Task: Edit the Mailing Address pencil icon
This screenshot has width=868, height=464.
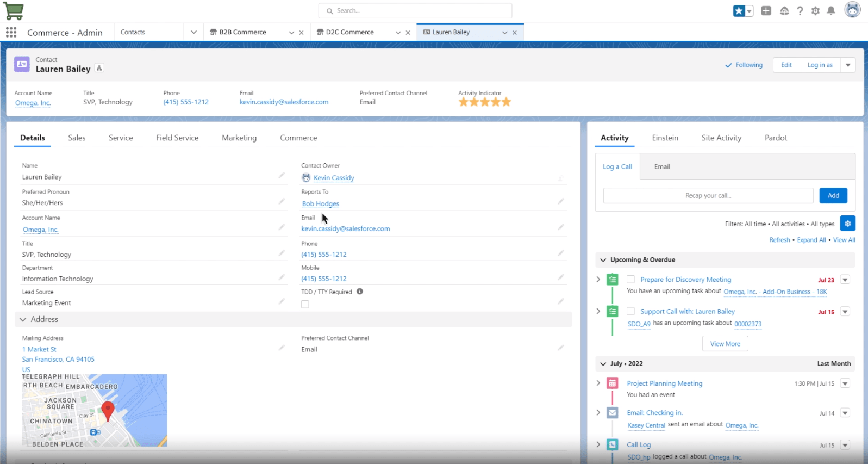Action: pyautogui.click(x=282, y=348)
